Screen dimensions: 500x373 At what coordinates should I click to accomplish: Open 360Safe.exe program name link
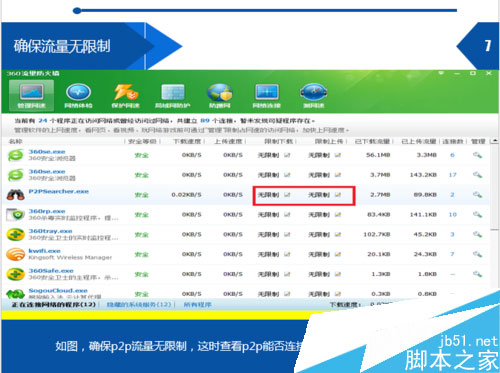click(x=51, y=271)
